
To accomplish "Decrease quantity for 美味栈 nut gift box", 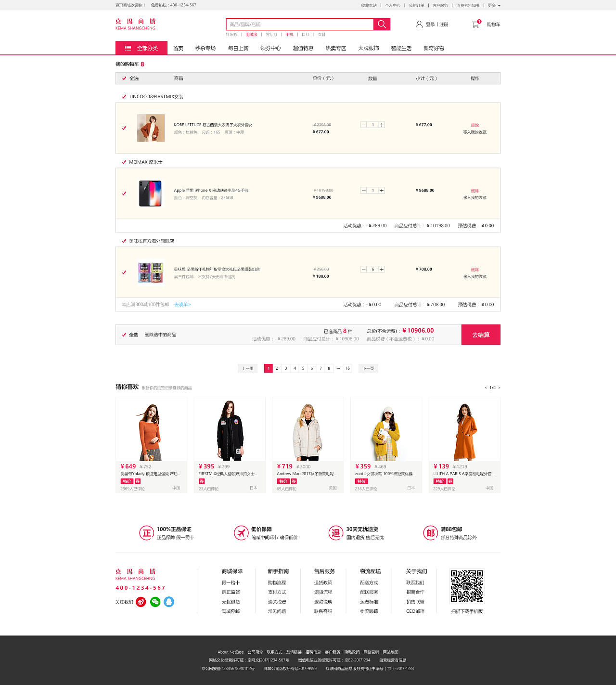I will 363,269.
